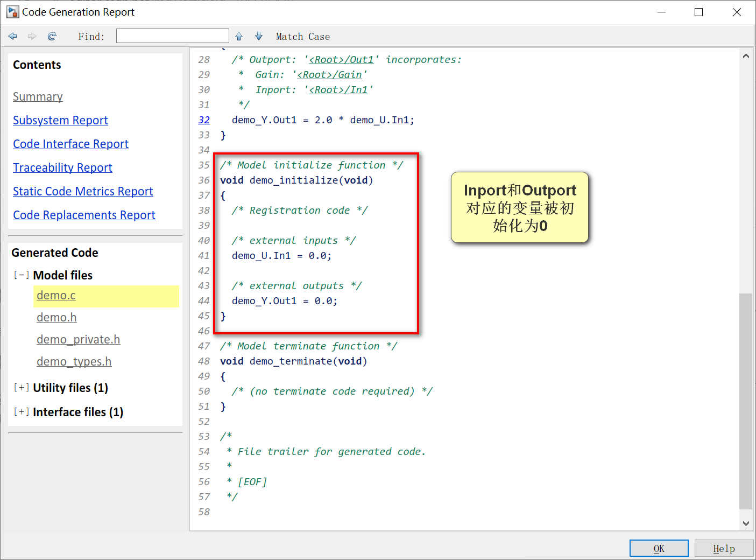
Task: Collapse the Model files section
Action: click(22, 275)
